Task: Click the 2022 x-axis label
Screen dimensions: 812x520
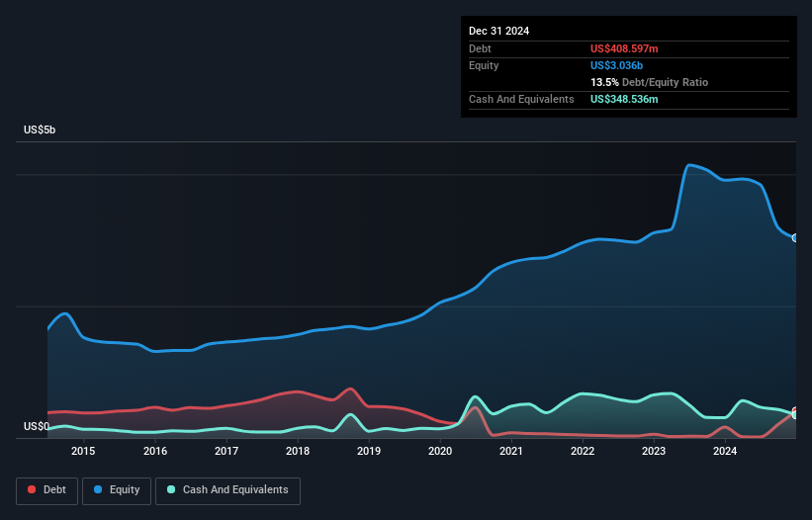Action: [x=583, y=451]
